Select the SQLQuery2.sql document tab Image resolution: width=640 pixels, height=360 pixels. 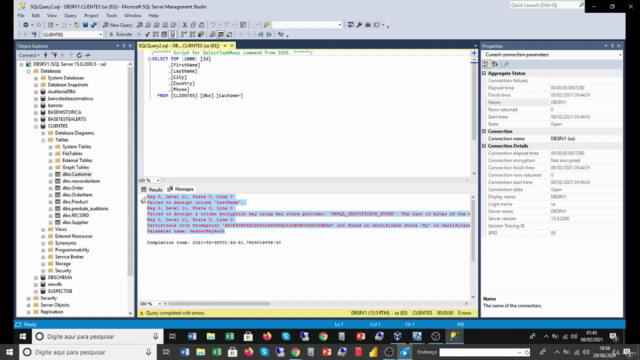coord(179,46)
